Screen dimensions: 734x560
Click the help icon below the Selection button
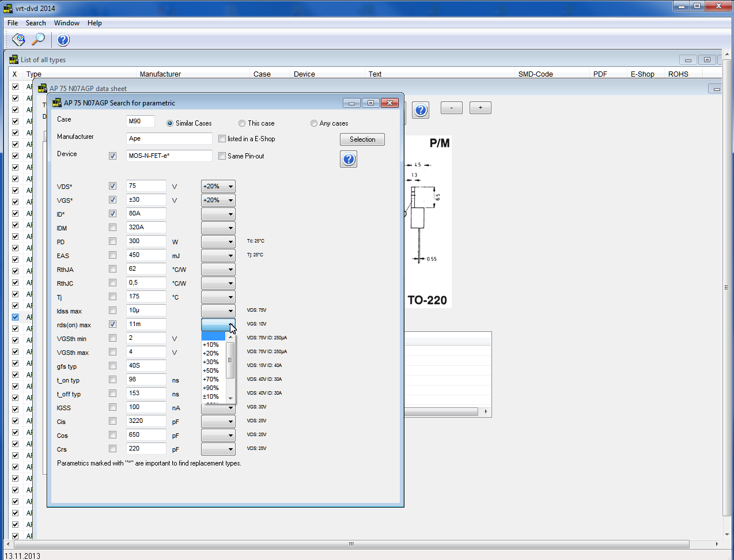[349, 159]
